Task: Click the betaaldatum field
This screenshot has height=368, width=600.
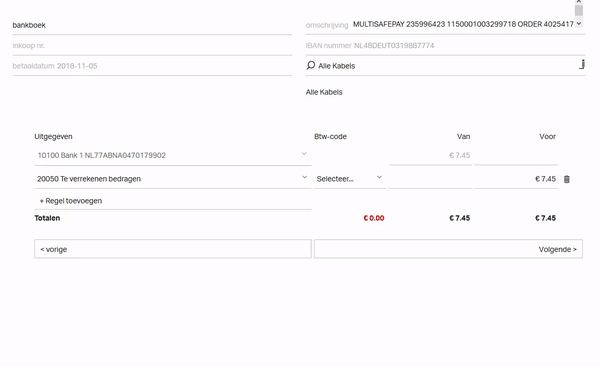Action: [x=152, y=66]
